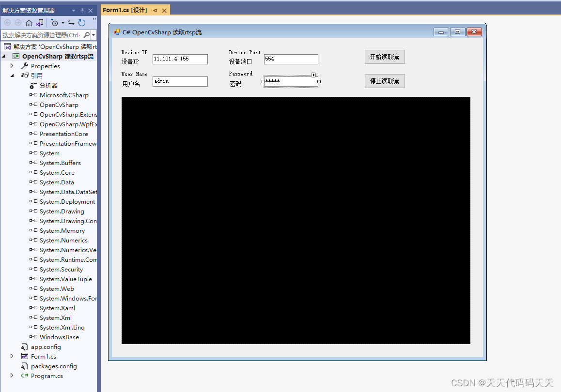The image size is (561, 392).
Task: Select the Microsoft.CSharp reference
Action: point(64,95)
